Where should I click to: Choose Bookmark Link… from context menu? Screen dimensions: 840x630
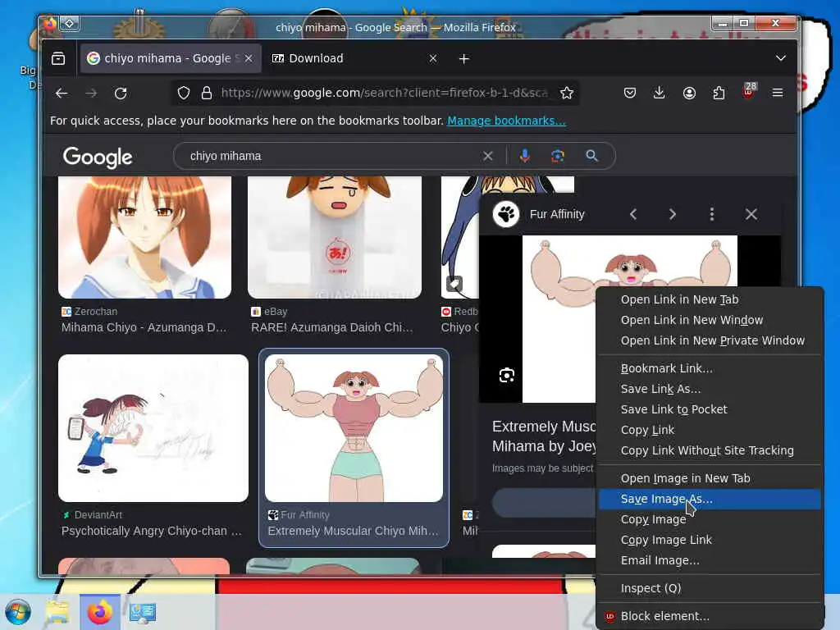[x=710, y=368]
